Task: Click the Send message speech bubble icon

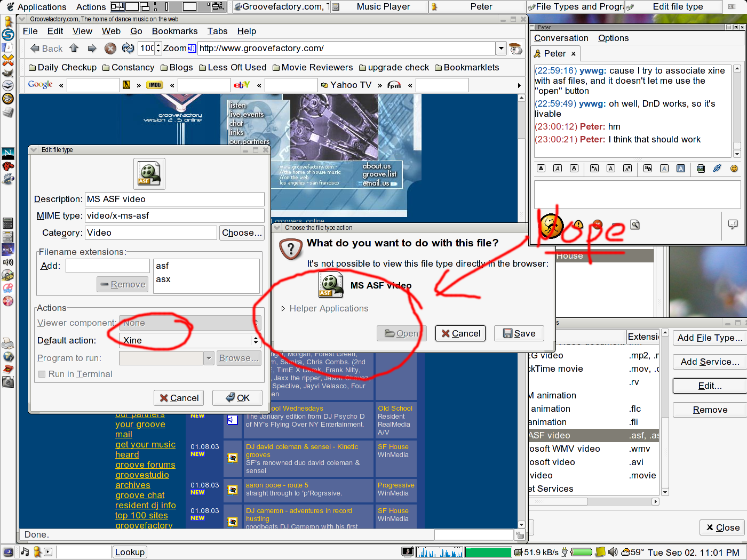Action: point(733,224)
